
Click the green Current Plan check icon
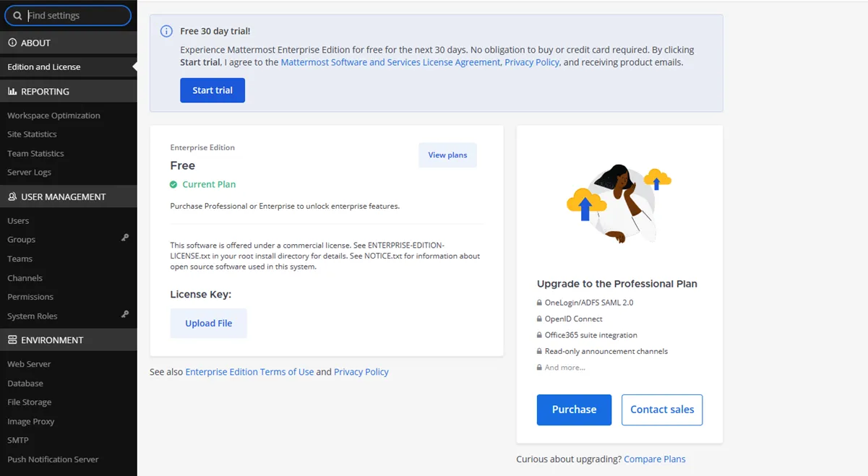coord(173,184)
